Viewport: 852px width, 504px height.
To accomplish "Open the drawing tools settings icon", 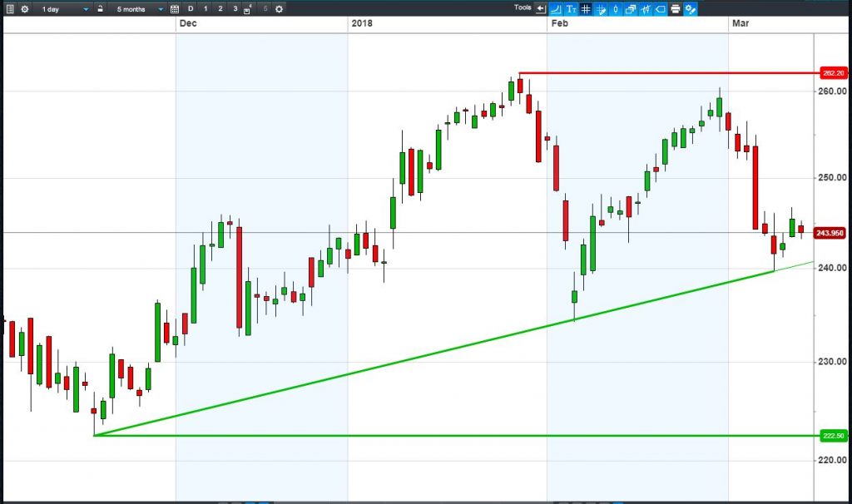I will pyautogui.click(x=690, y=8).
